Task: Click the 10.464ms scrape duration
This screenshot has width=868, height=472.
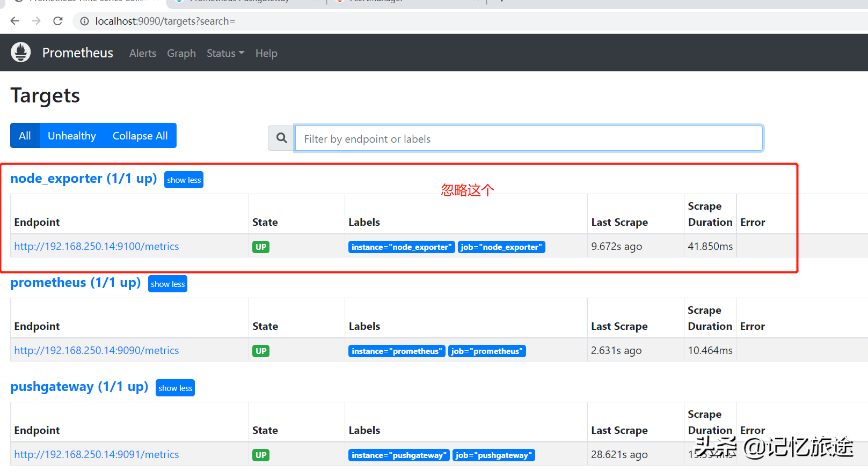Action: pyautogui.click(x=710, y=350)
